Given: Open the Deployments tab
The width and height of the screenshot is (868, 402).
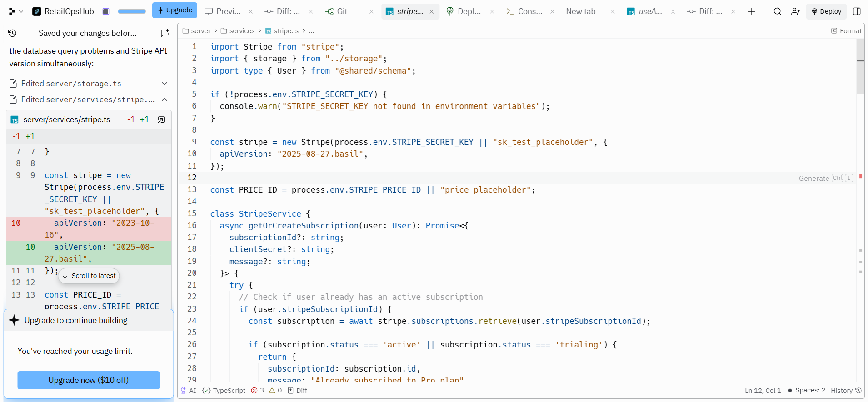Looking at the screenshot, I should point(464,11).
